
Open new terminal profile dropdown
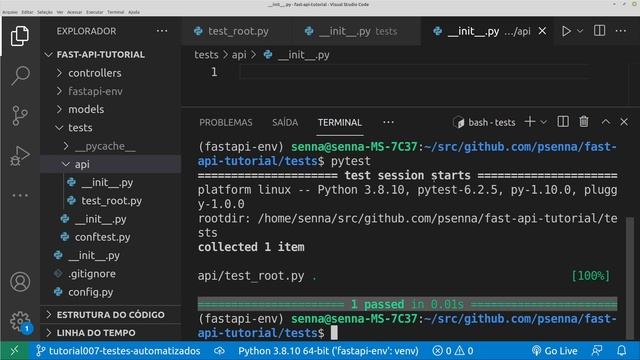[544, 122]
